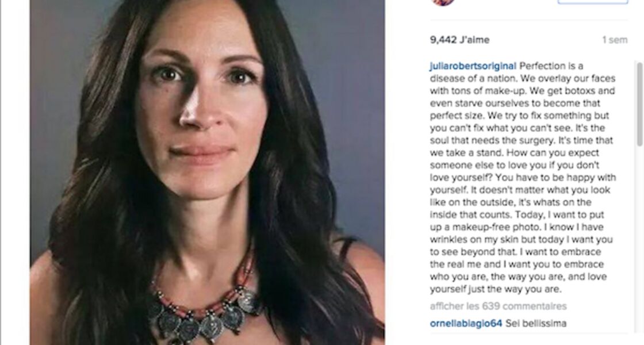
Task: Click the caption phrase 'disease of a nation'
Action: (469, 78)
